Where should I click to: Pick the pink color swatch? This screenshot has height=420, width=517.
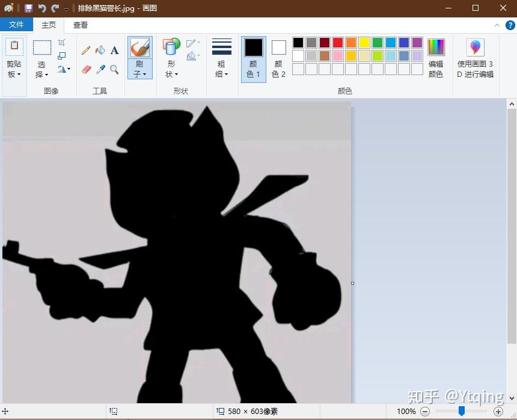pos(338,56)
